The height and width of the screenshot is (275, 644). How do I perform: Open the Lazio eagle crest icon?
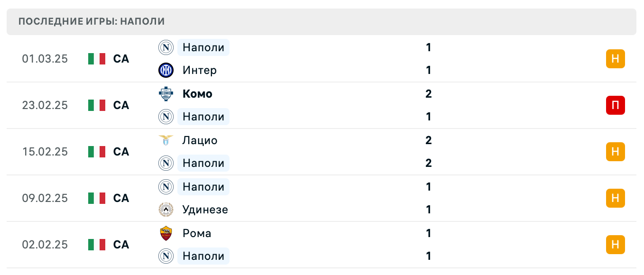point(166,140)
